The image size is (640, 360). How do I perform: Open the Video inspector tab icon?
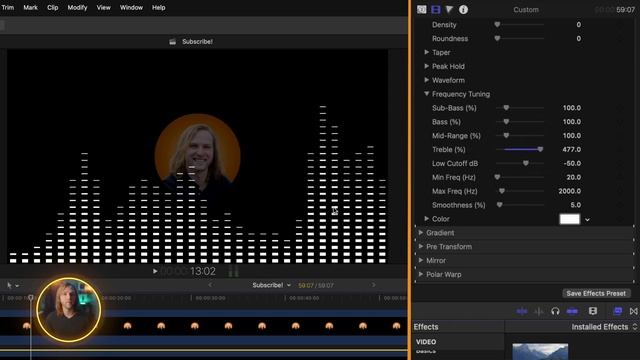(x=436, y=9)
